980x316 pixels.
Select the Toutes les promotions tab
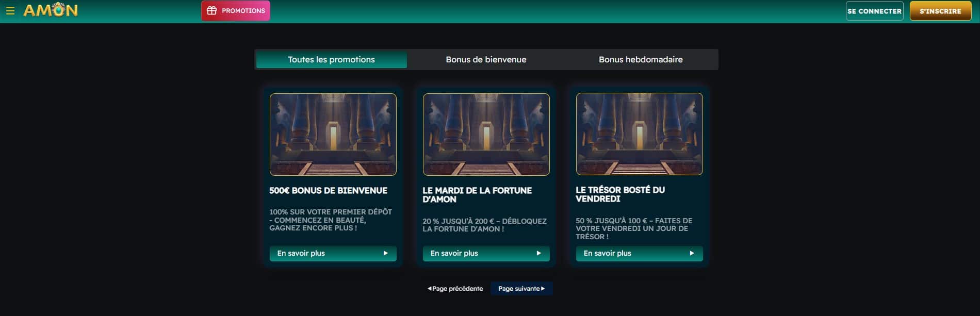[x=331, y=60]
